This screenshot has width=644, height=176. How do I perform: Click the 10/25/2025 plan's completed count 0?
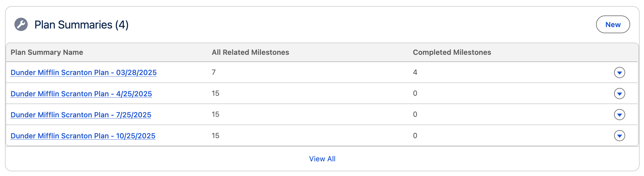(x=414, y=136)
